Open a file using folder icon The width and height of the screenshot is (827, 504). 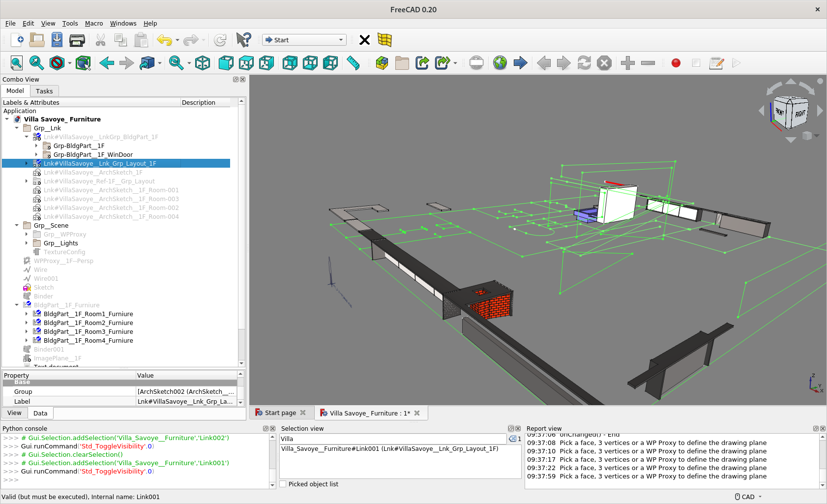pos(37,40)
